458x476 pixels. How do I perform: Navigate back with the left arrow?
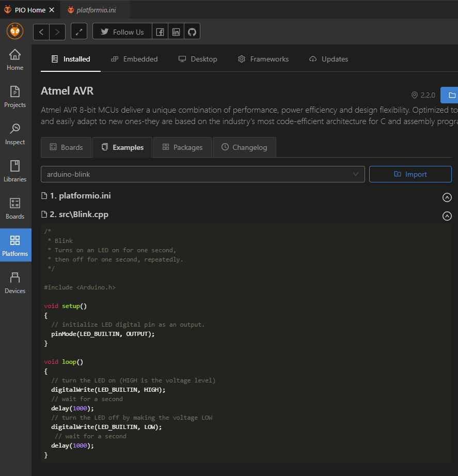(x=41, y=32)
